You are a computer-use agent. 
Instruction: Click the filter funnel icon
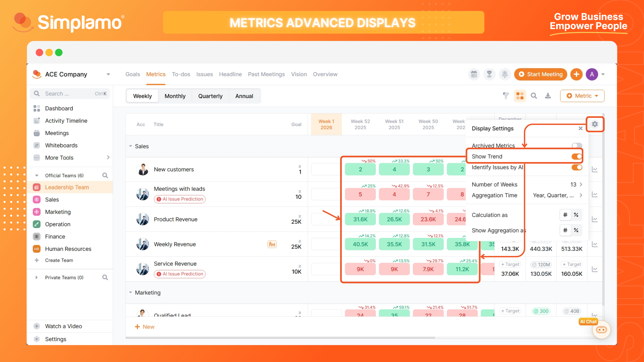tap(506, 96)
